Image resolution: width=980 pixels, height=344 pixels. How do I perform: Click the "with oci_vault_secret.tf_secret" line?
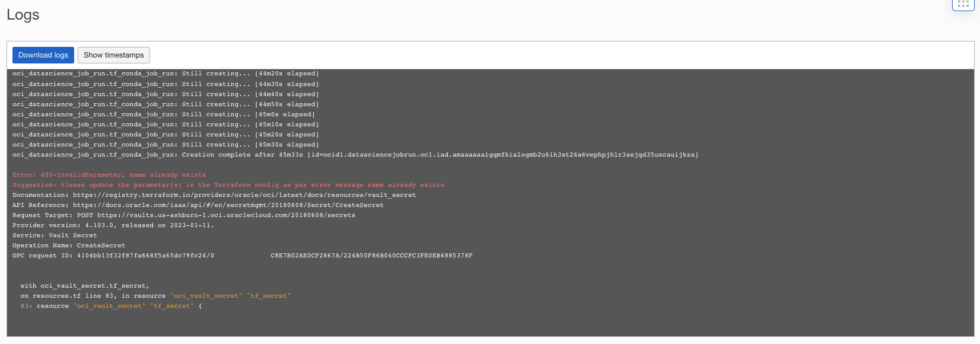[84, 286]
